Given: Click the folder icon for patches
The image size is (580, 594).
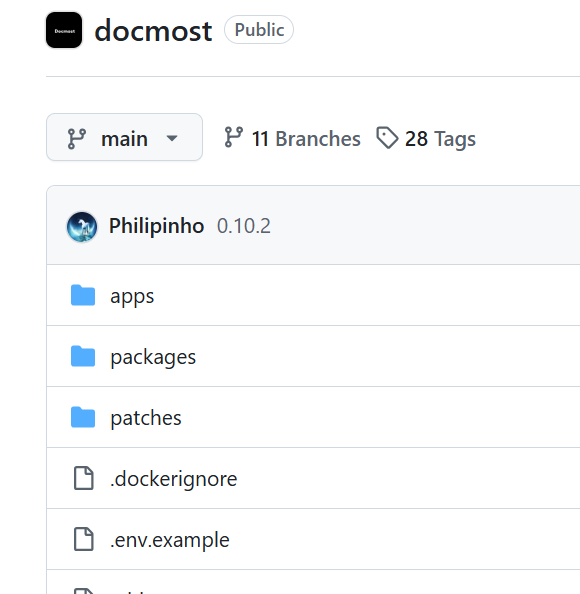Looking at the screenshot, I should click(x=83, y=417).
